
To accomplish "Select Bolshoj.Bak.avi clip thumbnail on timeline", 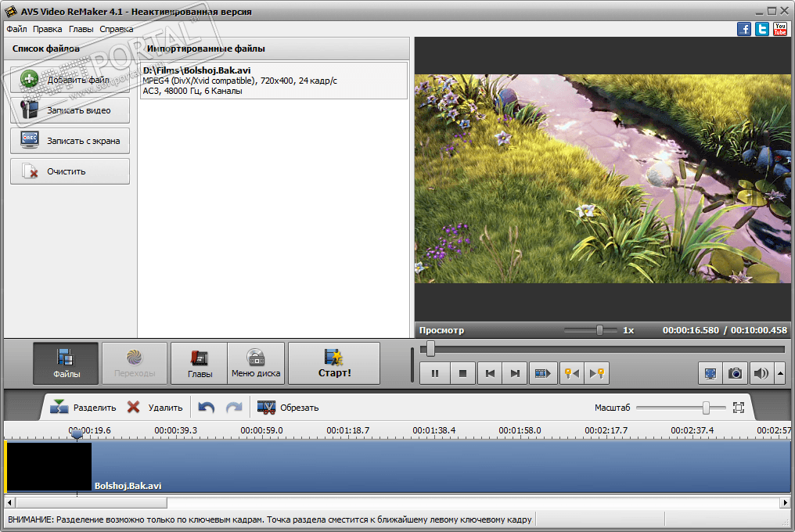I will (x=49, y=467).
